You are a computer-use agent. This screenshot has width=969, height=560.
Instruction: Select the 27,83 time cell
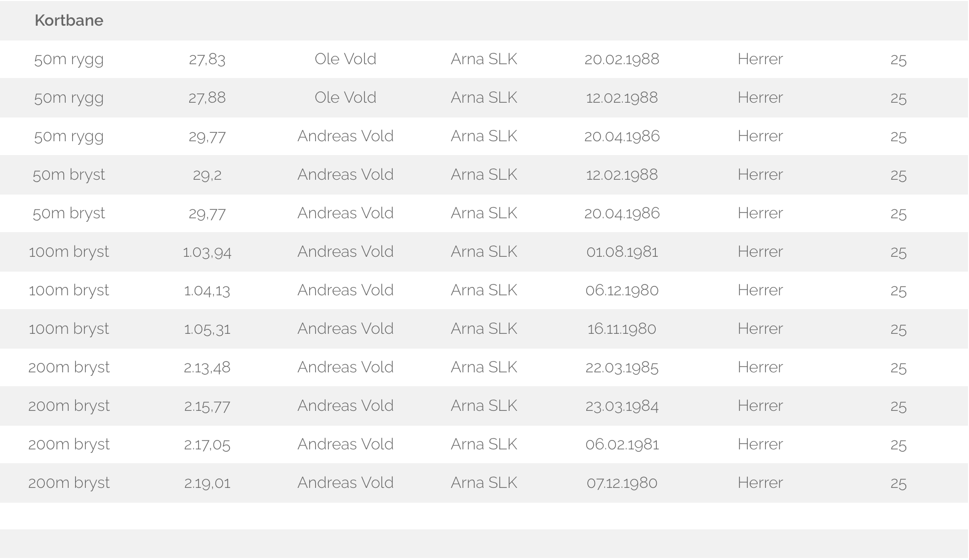(207, 59)
